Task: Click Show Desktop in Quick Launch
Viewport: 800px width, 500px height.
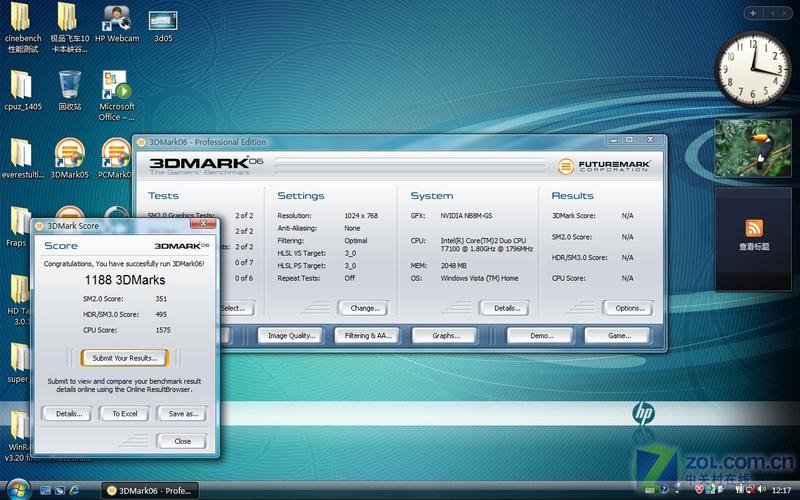Action: [x=45, y=490]
